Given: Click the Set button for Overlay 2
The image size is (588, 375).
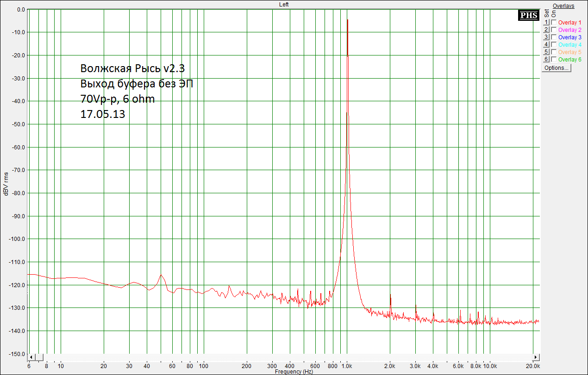Looking at the screenshot, I should [x=546, y=30].
